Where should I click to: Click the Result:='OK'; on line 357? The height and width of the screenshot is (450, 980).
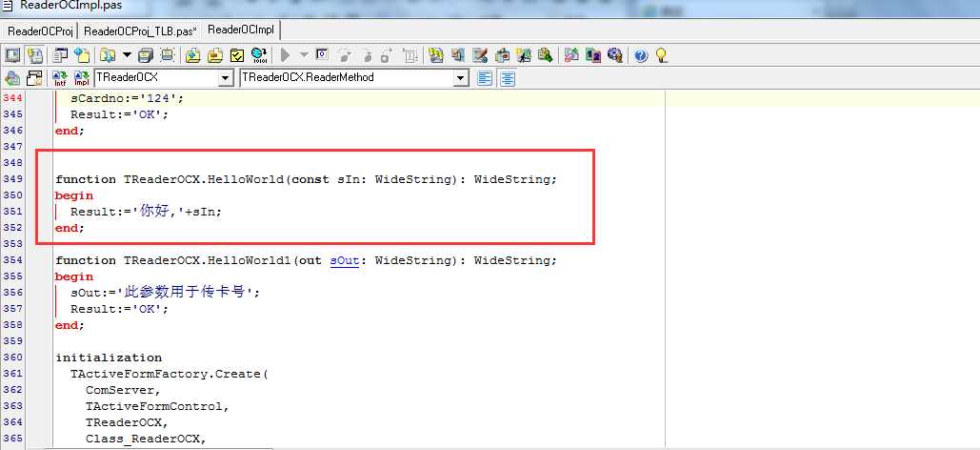(x=119, y=309)
